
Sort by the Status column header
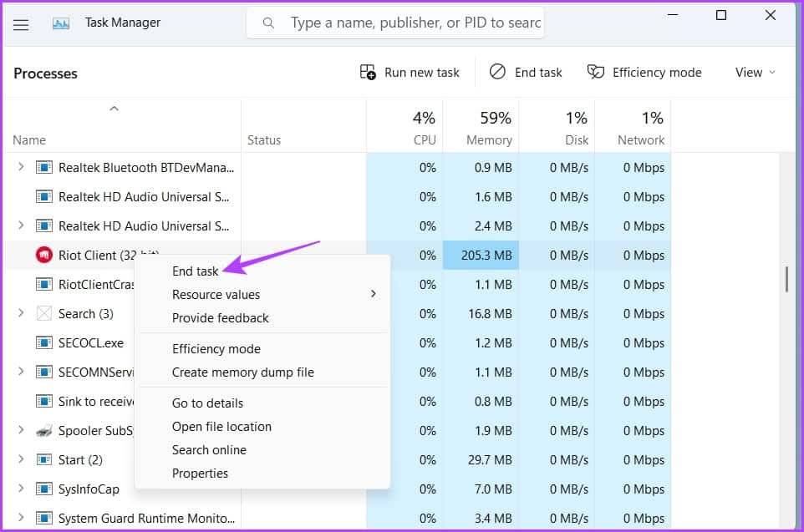pos(303,127)
